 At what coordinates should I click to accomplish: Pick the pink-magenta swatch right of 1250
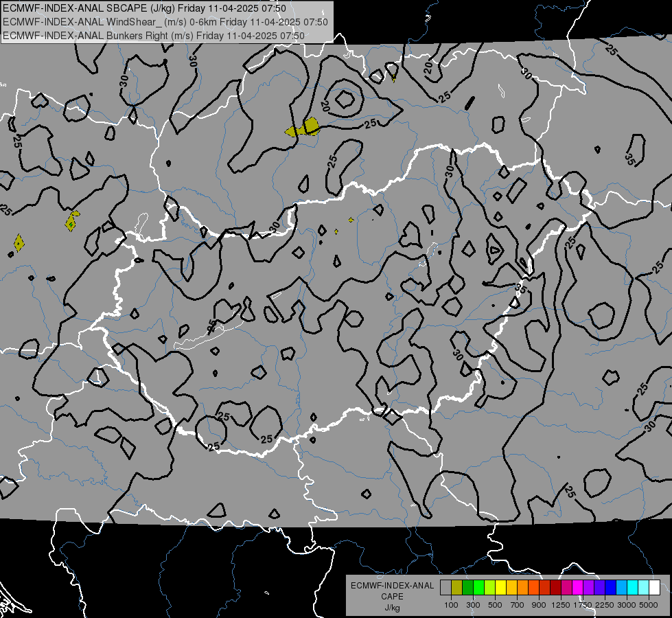click(566, 588)
